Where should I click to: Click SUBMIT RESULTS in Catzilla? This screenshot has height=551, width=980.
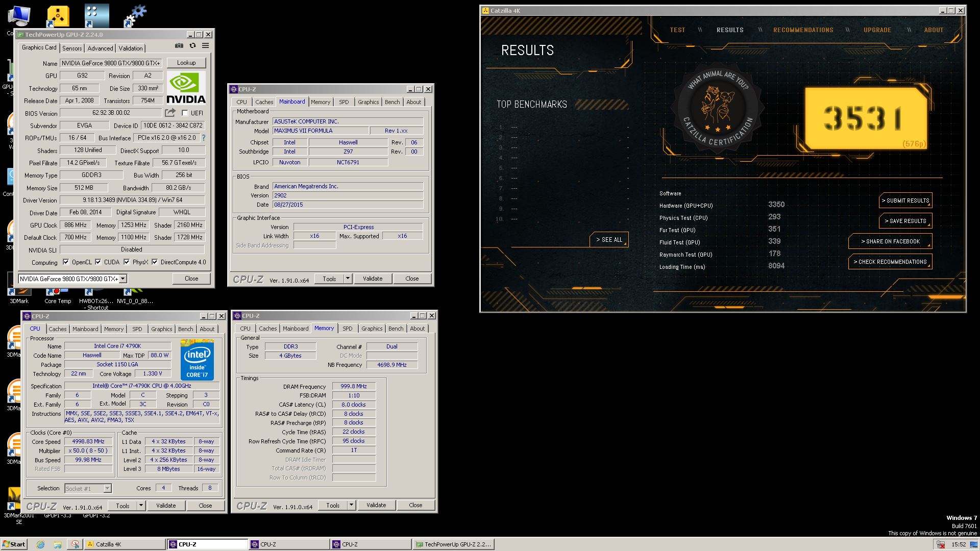coord(905,201)
